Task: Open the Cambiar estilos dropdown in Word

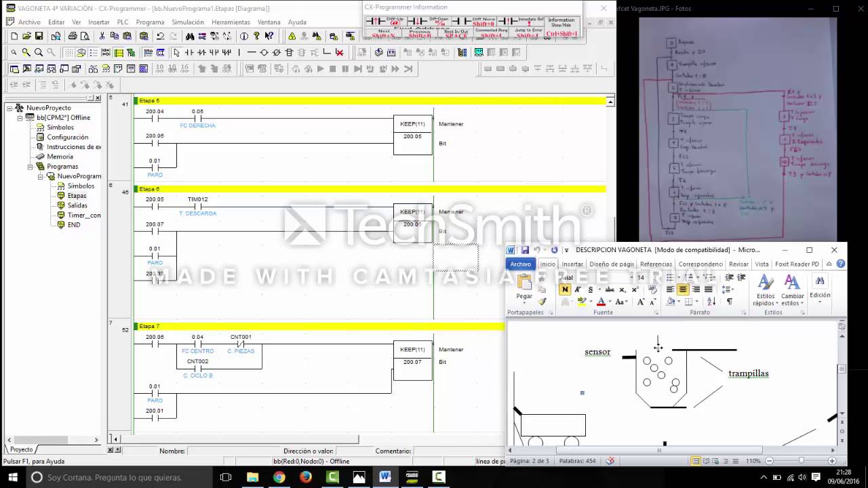Action: tap(792, 290)
